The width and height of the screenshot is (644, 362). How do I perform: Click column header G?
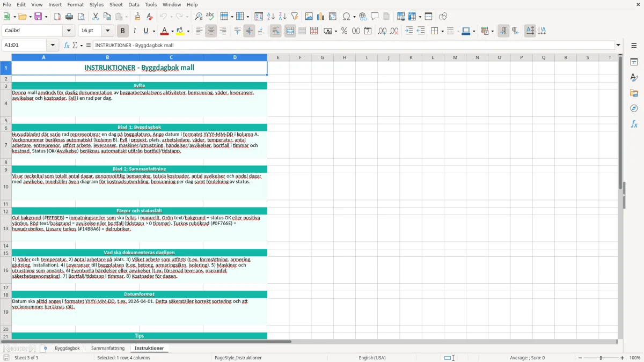tap(322, 57)
